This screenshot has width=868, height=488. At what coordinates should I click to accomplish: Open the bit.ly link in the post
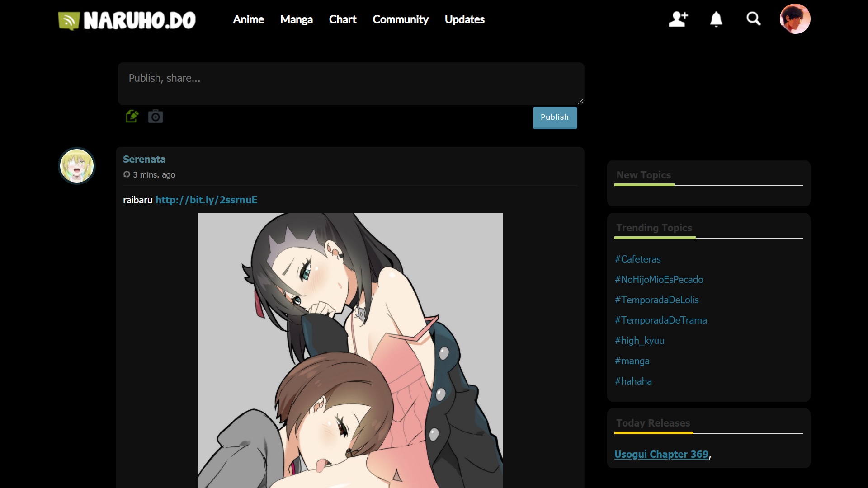point(206,200)
